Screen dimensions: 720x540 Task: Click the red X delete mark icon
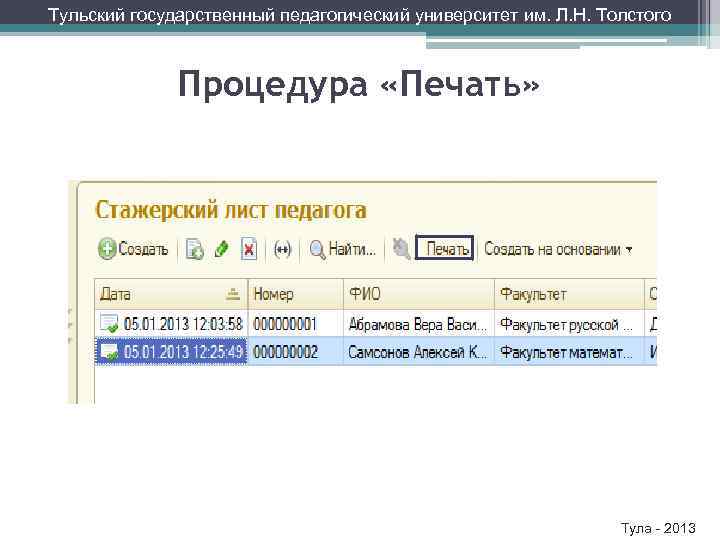tap(249, 249)
